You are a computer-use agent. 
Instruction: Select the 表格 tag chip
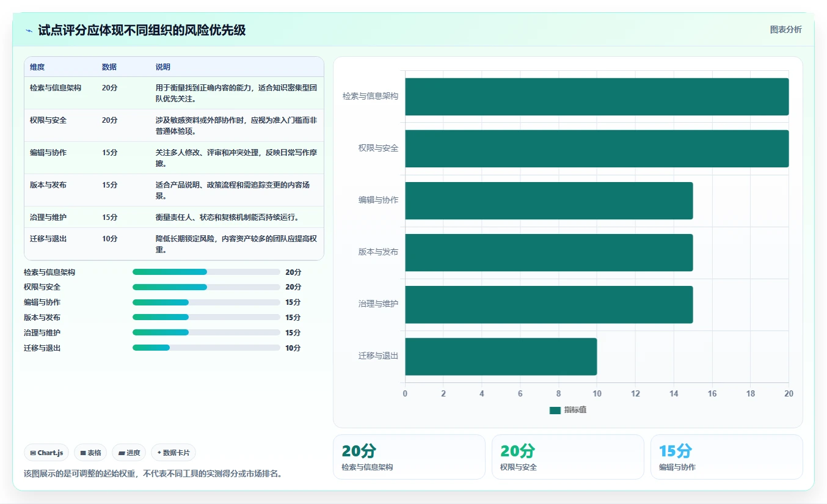tap(90, 453)
